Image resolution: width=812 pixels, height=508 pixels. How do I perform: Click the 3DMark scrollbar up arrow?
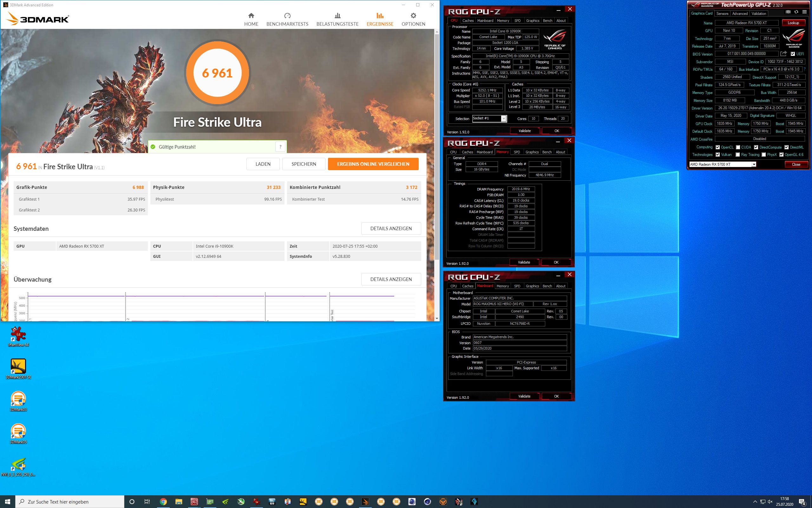click(x=436, y=31)
